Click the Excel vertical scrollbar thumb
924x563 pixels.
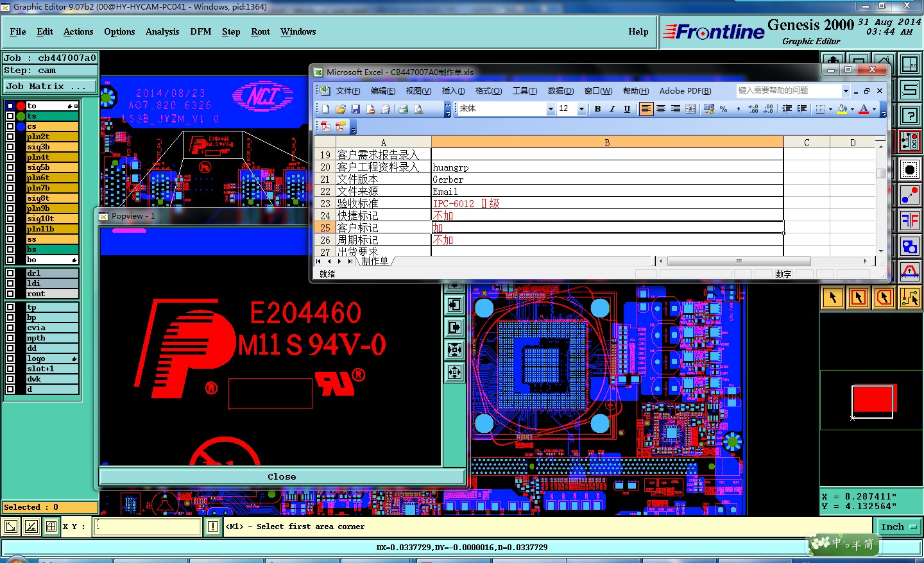[x=880, y=173]
